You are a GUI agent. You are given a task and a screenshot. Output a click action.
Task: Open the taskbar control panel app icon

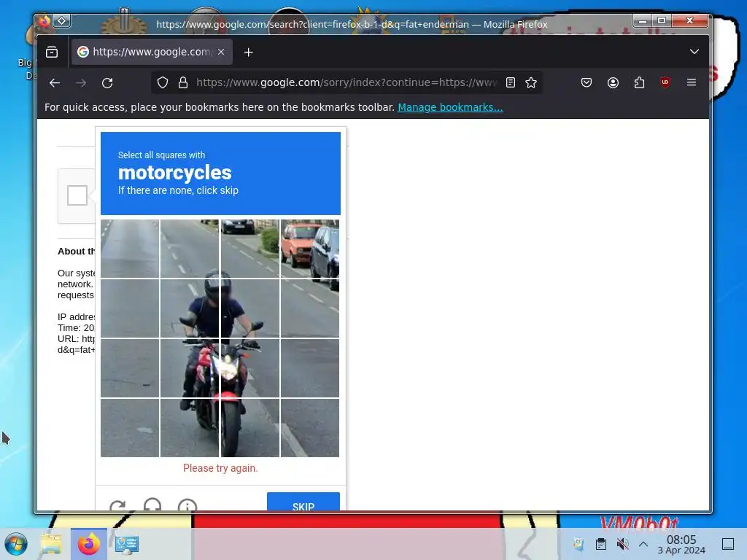pos(126,544)
